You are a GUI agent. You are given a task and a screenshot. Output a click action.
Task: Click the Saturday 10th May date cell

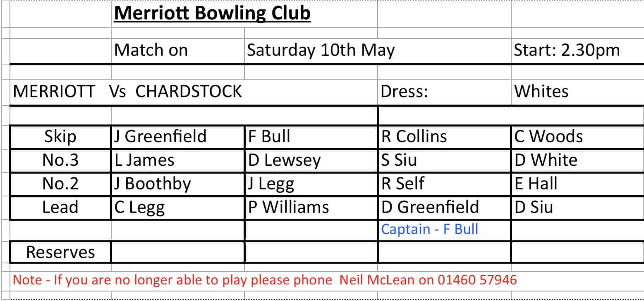coord(321,50)
